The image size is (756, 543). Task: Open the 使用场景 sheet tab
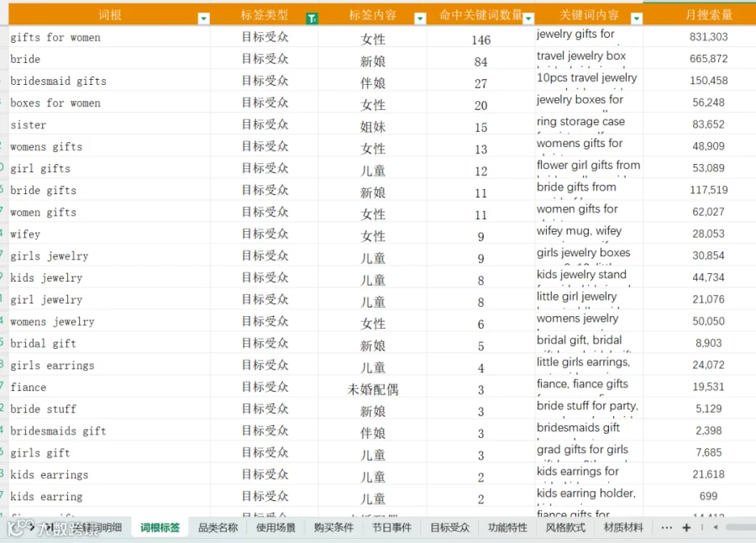[276, 528]
